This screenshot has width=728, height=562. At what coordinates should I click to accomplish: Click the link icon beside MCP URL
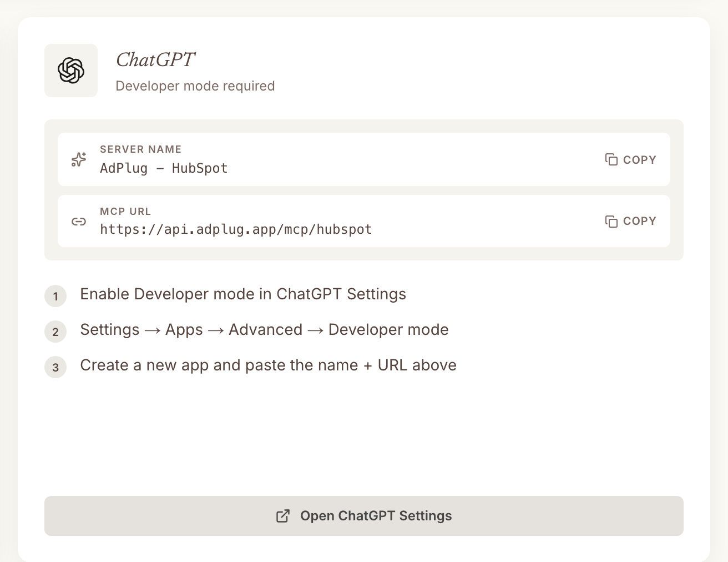tap(79, 222)
